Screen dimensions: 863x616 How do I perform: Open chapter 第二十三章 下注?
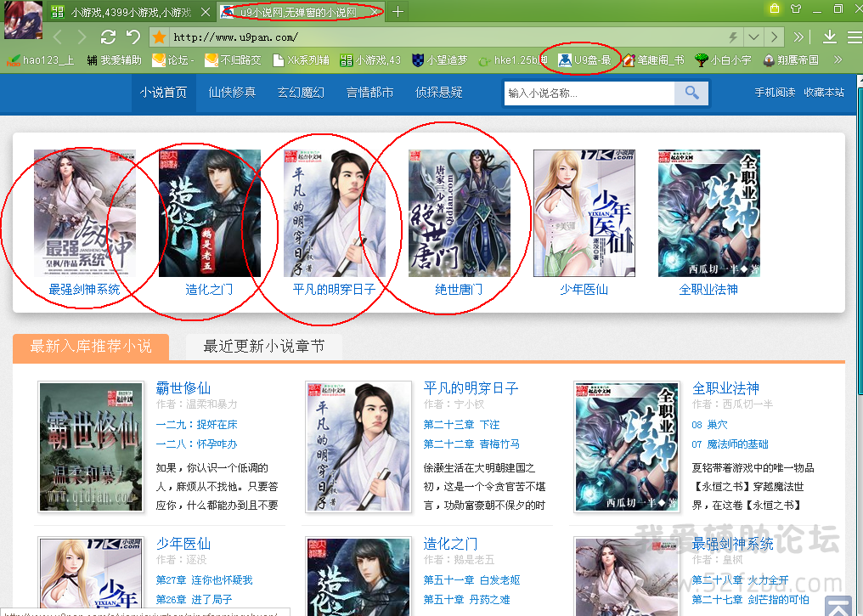click(x=461, y=425)
